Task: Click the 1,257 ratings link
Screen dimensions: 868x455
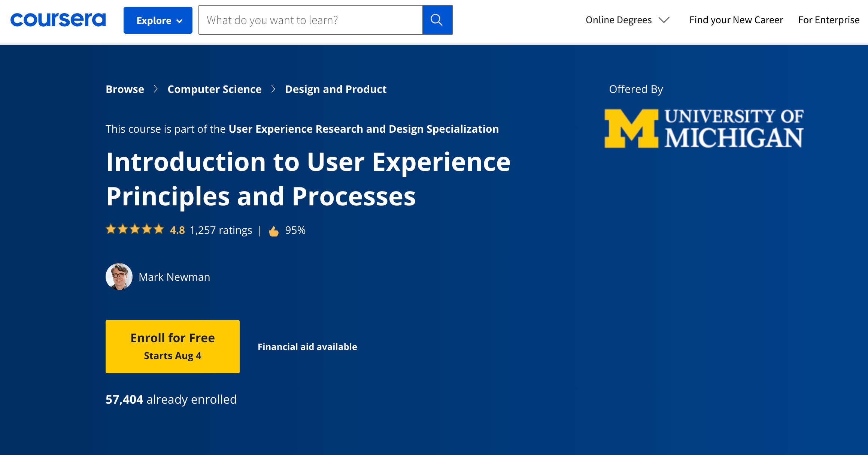Action: coord(221,230)
